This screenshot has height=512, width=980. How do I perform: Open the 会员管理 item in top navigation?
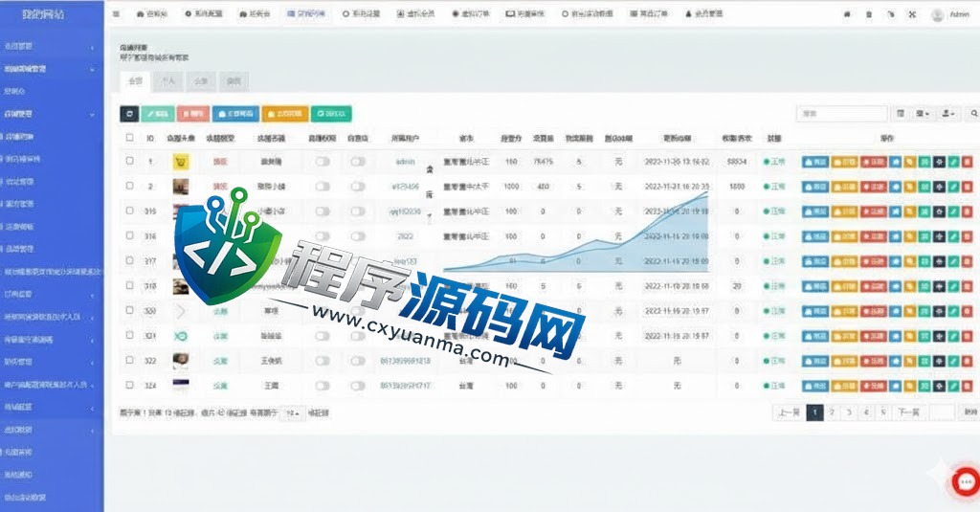click(704, 13)
